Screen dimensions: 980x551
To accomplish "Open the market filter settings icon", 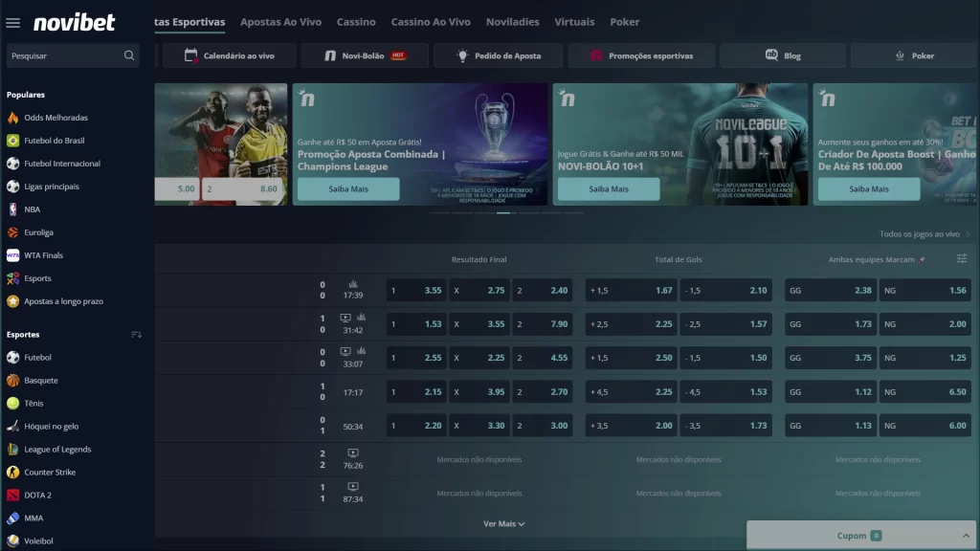I will click(961, 259).
